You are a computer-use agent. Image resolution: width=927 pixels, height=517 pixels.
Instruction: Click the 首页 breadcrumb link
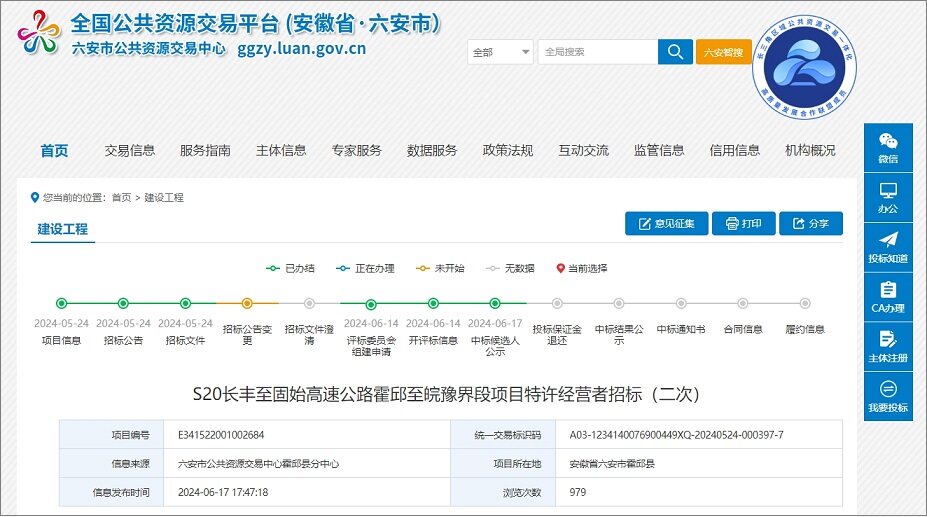[121, 198]
